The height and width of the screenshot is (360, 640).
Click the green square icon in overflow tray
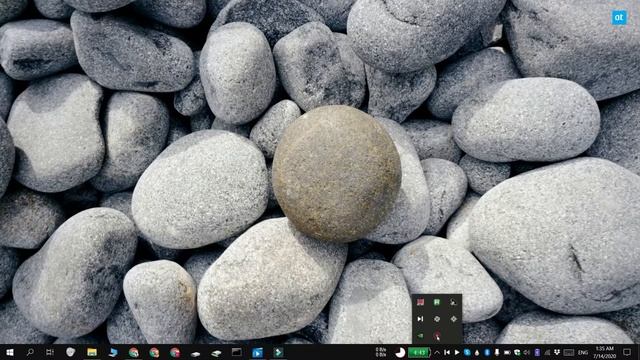click(437, 302)
